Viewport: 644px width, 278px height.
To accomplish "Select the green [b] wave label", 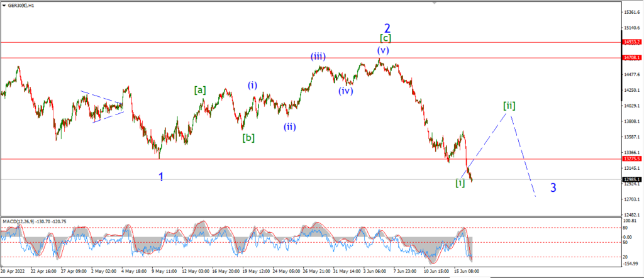I will click(x=248, y=138).
